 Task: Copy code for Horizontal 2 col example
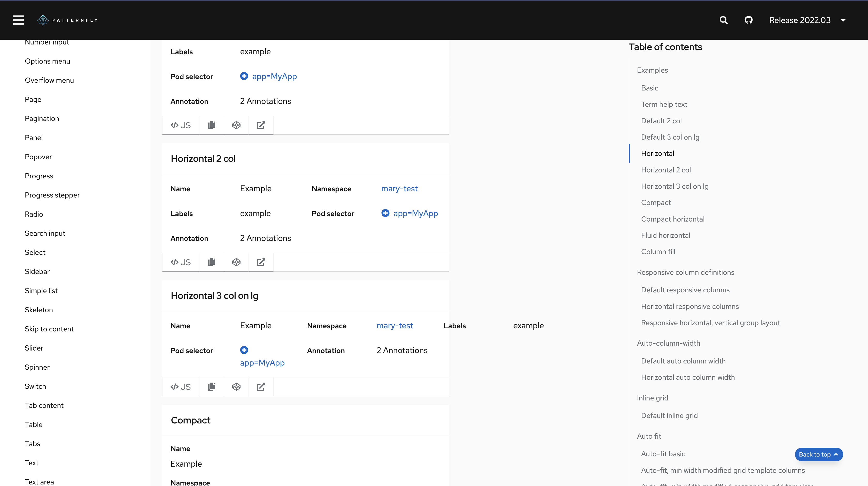[x=211, y=262]
